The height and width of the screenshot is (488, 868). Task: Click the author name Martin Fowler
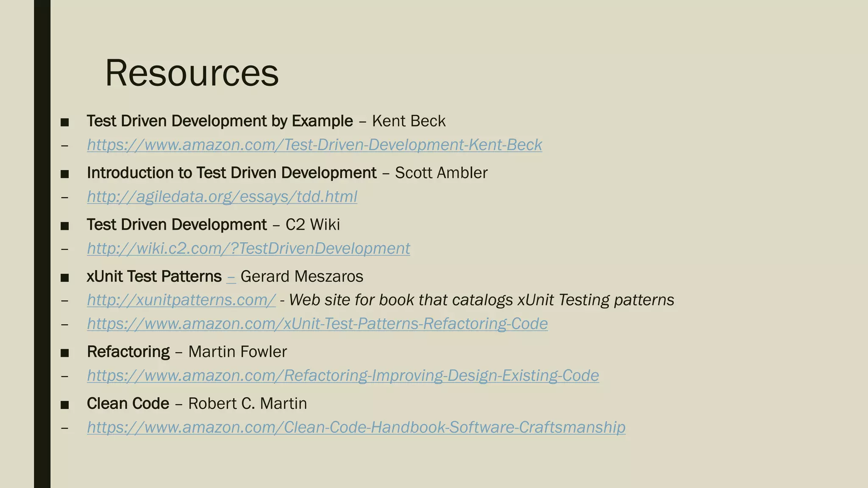click(x=237, y=352)
